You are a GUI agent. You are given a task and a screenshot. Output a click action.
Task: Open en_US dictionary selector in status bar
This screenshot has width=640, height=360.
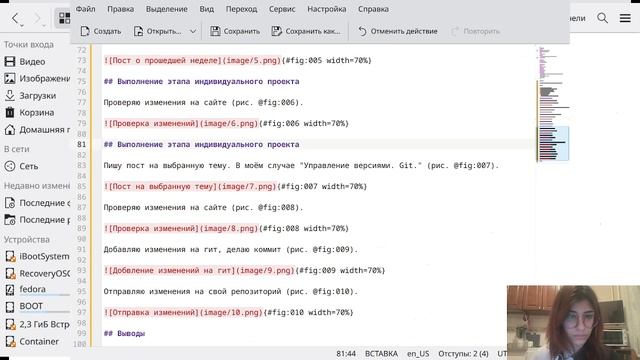point(418,353)
